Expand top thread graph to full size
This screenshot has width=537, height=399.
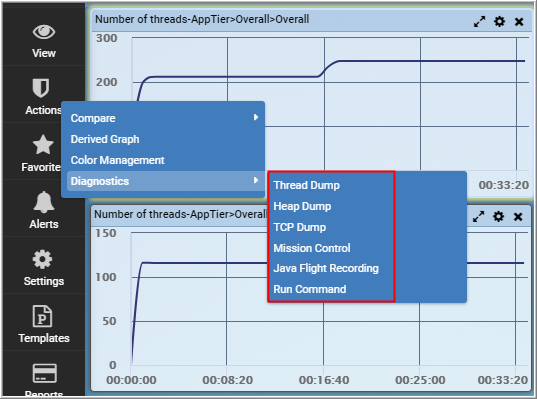click(479, 22)
